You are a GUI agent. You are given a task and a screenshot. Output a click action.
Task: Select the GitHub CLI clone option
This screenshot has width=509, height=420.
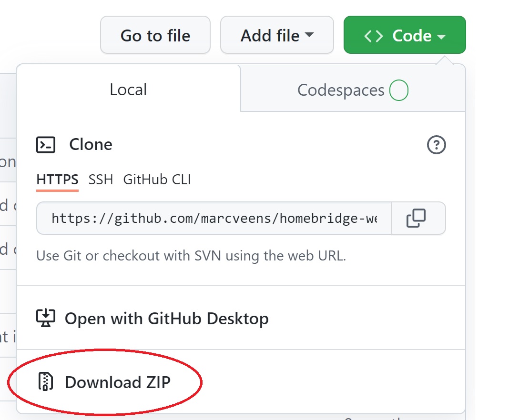(157, 180)
